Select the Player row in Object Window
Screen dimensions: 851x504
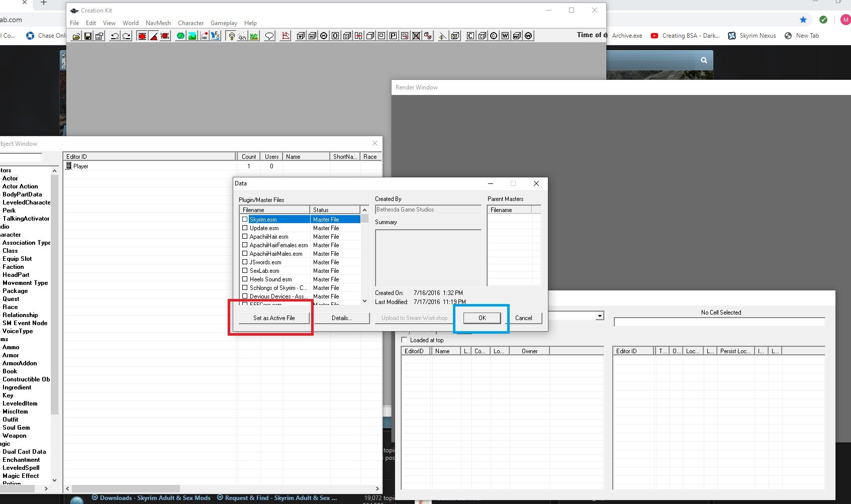pyautogui.click(x=222, y=166)
